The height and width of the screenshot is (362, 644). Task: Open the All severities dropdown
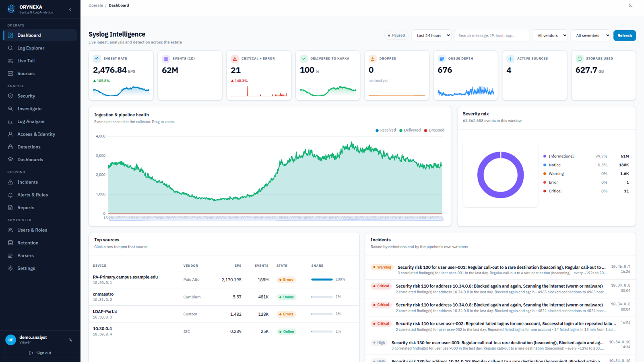click(590, 35)
